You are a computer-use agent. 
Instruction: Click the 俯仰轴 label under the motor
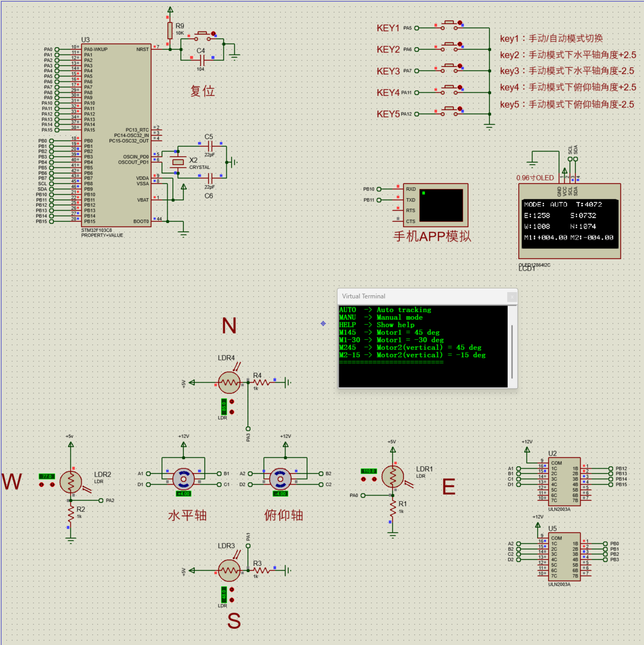coord(283,515)
